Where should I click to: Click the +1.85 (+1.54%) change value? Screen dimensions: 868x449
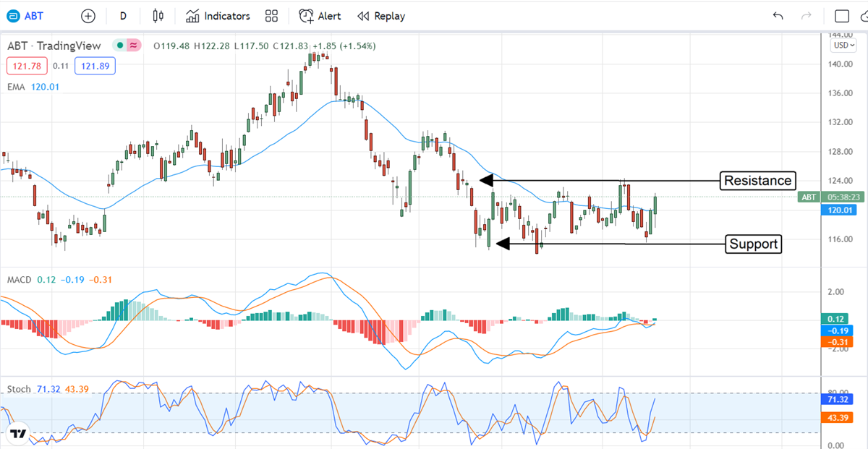(345, 46)
